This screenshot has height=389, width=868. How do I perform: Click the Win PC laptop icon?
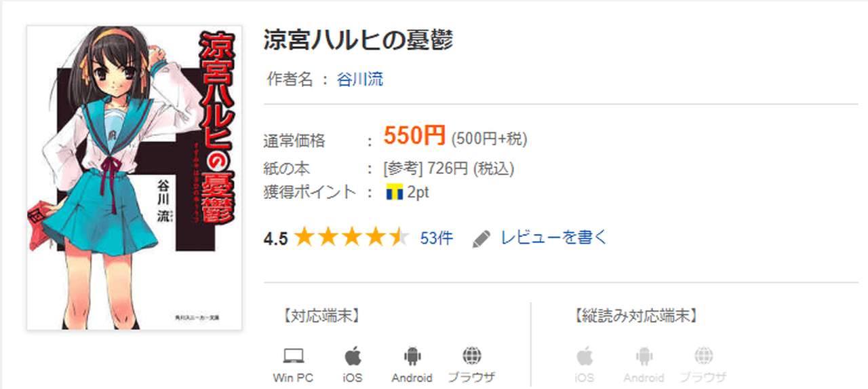[293, 356]
